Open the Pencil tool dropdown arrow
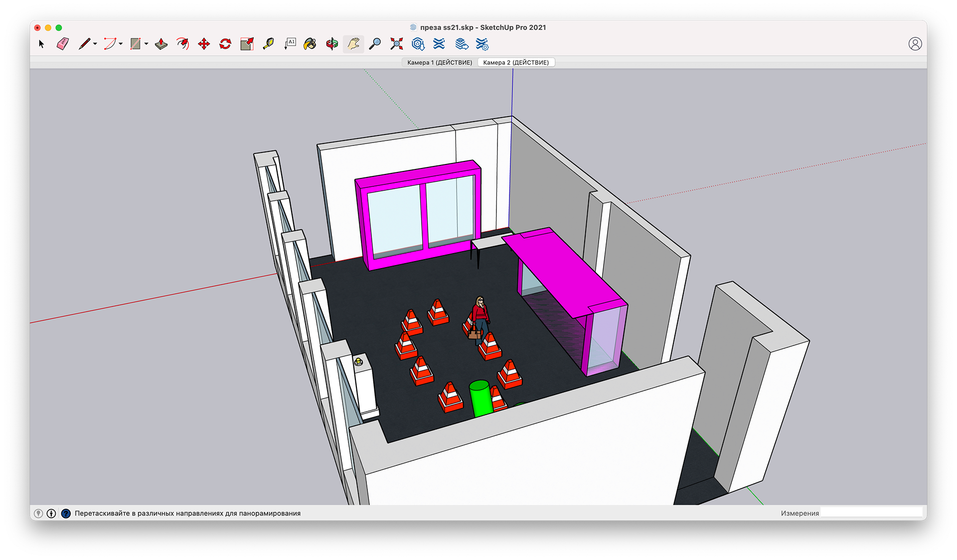Screen dimensions: 957x560 [95, 44]
